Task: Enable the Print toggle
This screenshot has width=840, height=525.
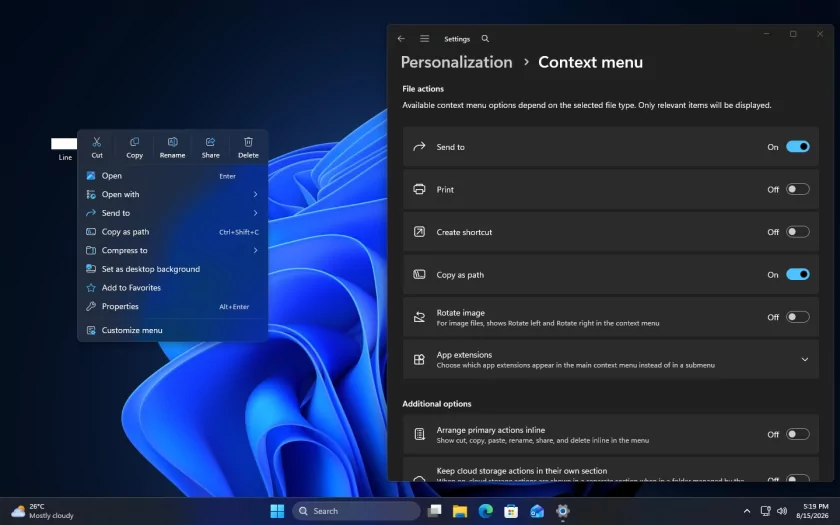Action: point(798,189)
